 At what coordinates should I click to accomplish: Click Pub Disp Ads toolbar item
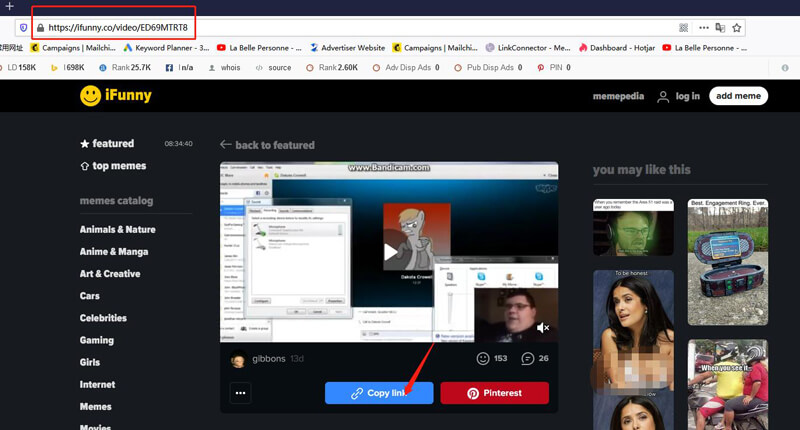pos(488,67)
